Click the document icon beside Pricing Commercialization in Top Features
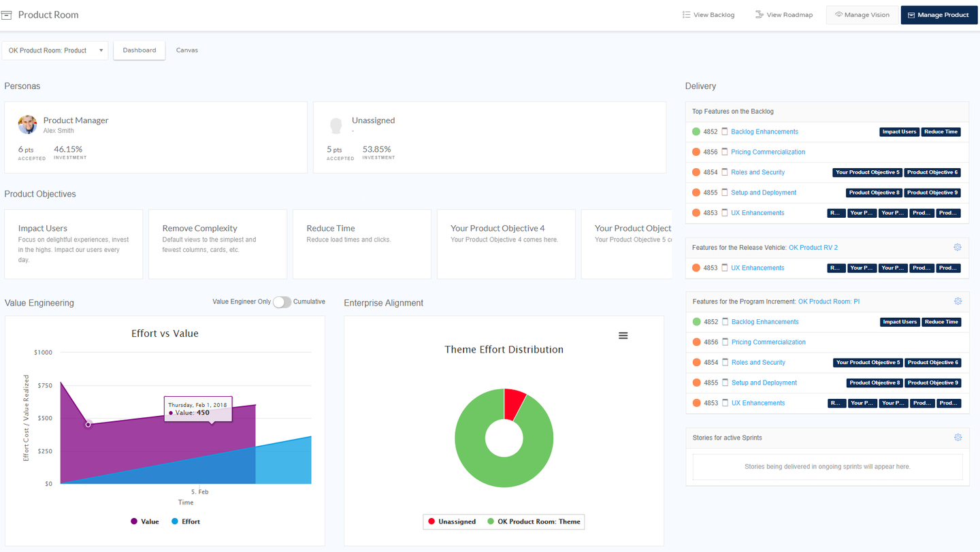The height and width of the screenshot is (552, 980). pos(725,152)
